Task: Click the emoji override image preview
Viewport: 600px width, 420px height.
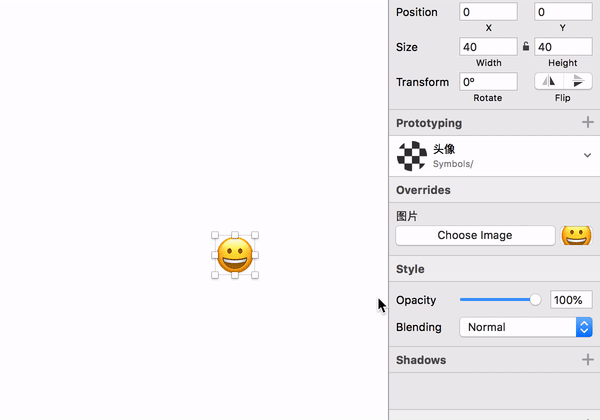Action: pyautogui.click(x=576, y=235)
